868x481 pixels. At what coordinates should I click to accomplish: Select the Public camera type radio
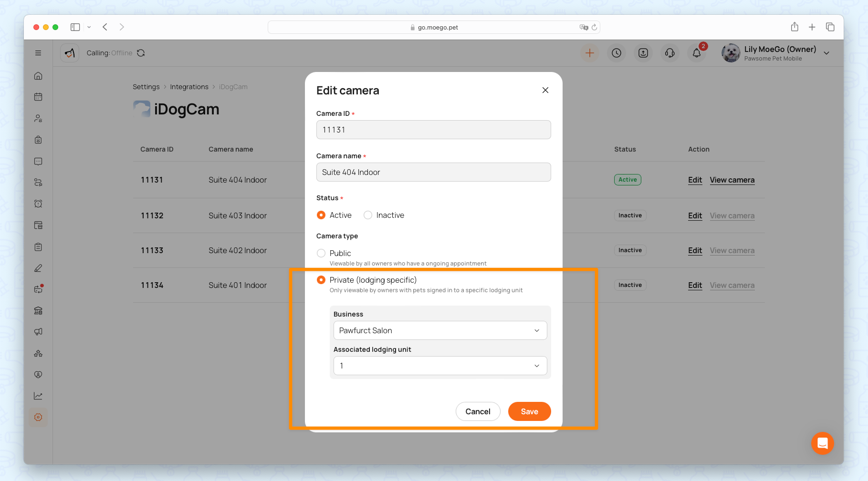point(321,253)
